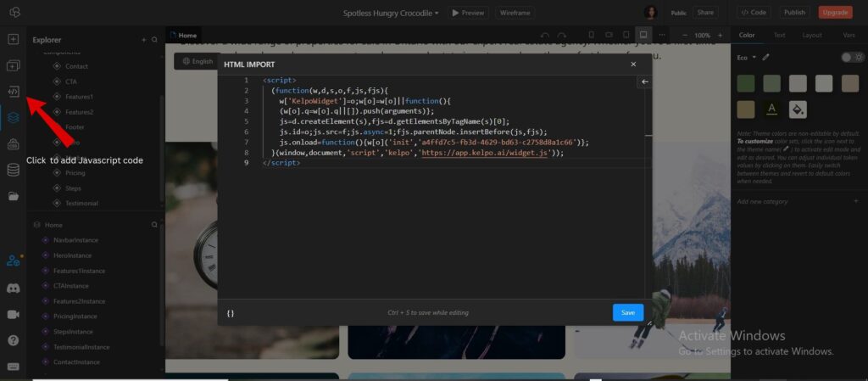Select the tablet viewport icon
The image size is (868, 381).
coord(626,35)
